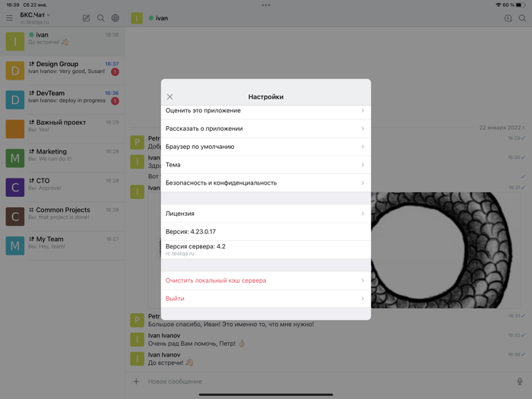The height and width of the screenshot is (399, 532).
Task: Click Design Group yellow D avatar
Action: (15, 71)
